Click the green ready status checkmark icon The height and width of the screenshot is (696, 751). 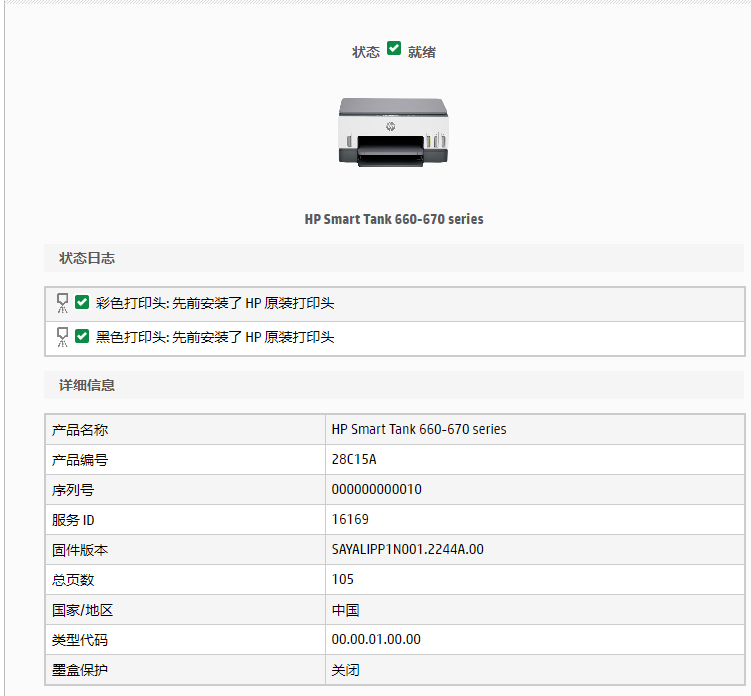pos(394,48)
